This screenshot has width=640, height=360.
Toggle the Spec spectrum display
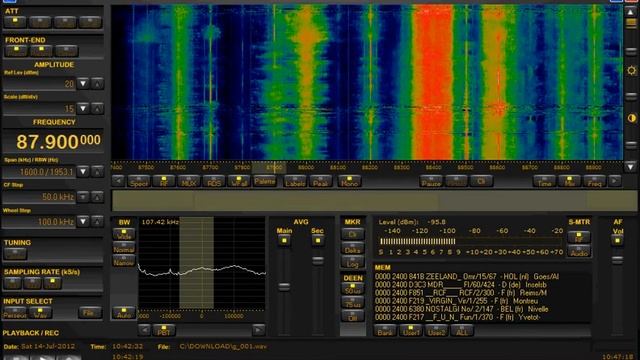[x=139, y=181]
